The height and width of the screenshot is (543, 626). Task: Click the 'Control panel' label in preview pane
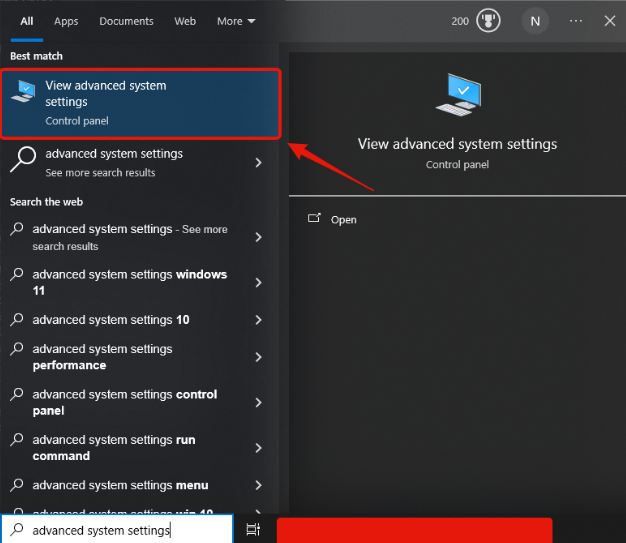coord(457,164)
